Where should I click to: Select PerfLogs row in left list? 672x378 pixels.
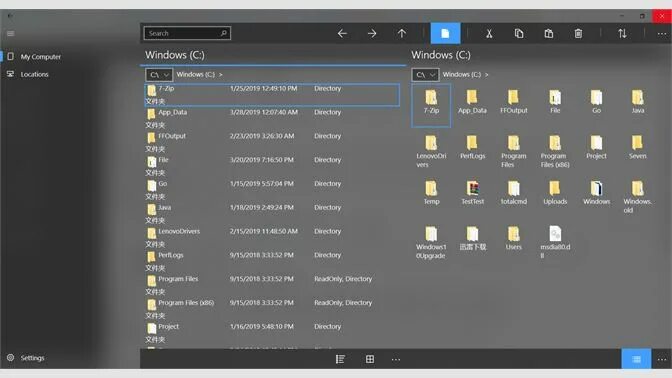coord(272,261)
